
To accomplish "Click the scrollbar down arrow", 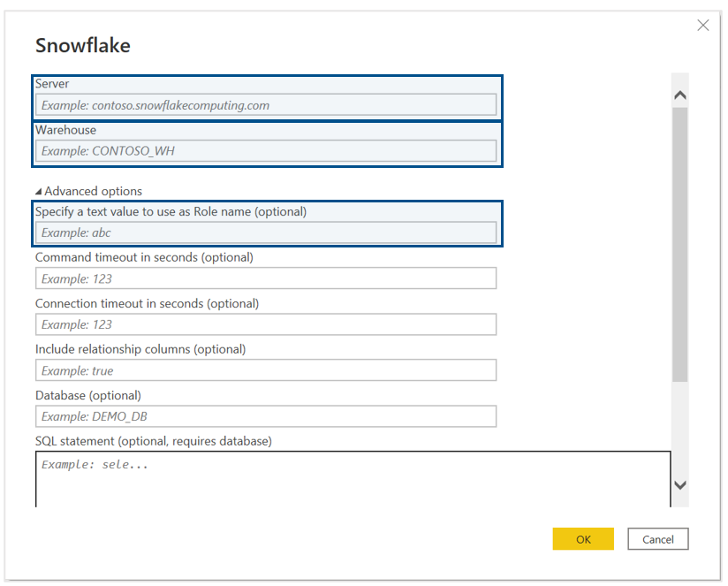I will click(680, 485).
